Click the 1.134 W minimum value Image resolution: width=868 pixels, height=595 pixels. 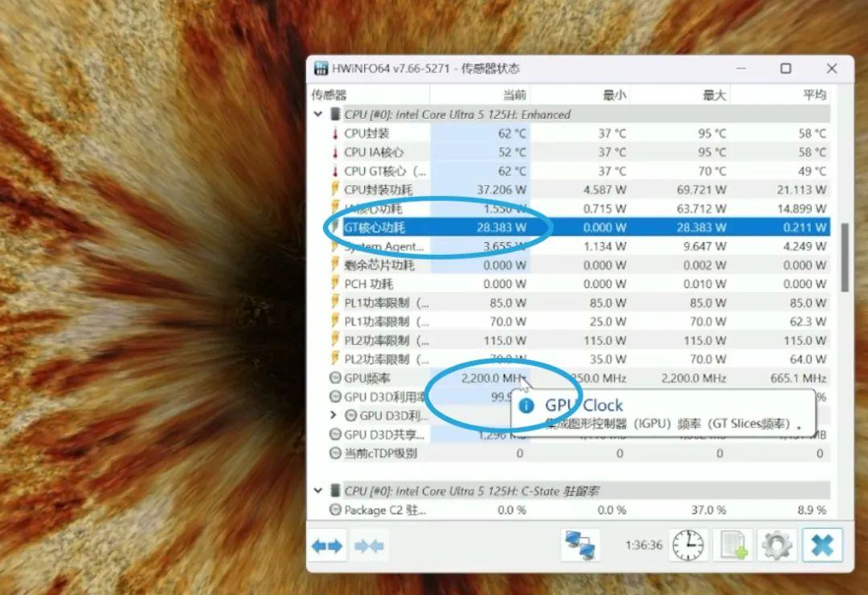[x=604, y=246]
